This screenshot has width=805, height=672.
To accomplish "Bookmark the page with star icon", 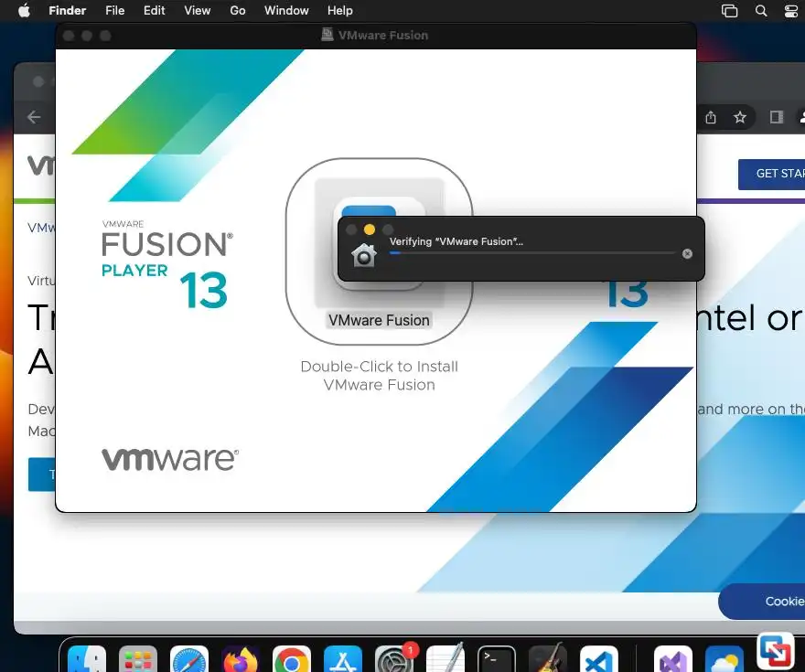I will [x=740, y=117].
